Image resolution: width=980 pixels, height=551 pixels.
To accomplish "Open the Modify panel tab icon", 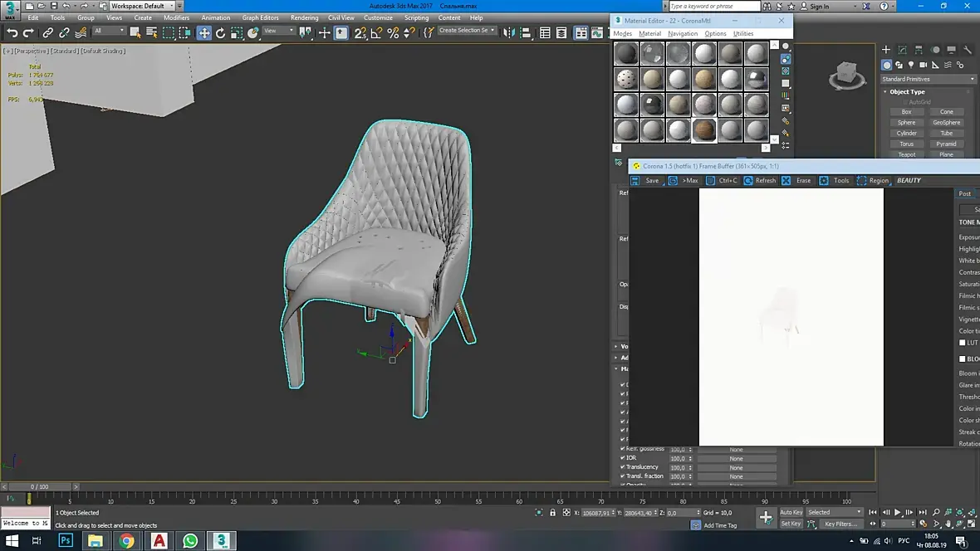I will click(902, 50).
